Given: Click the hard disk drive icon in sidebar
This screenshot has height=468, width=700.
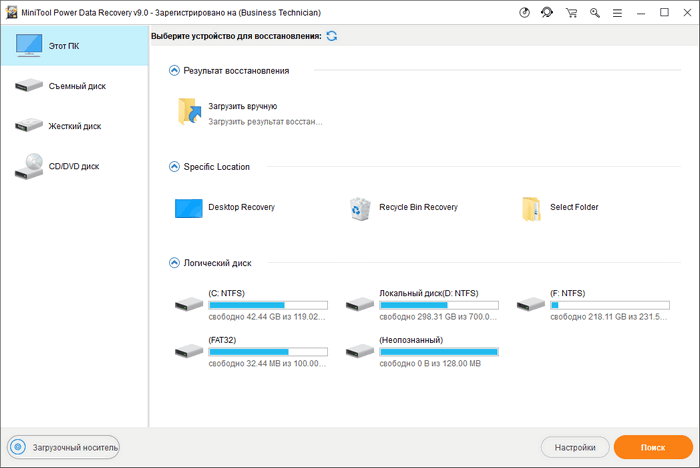Looking at the screenshot, I should click(x=29, y=125).
